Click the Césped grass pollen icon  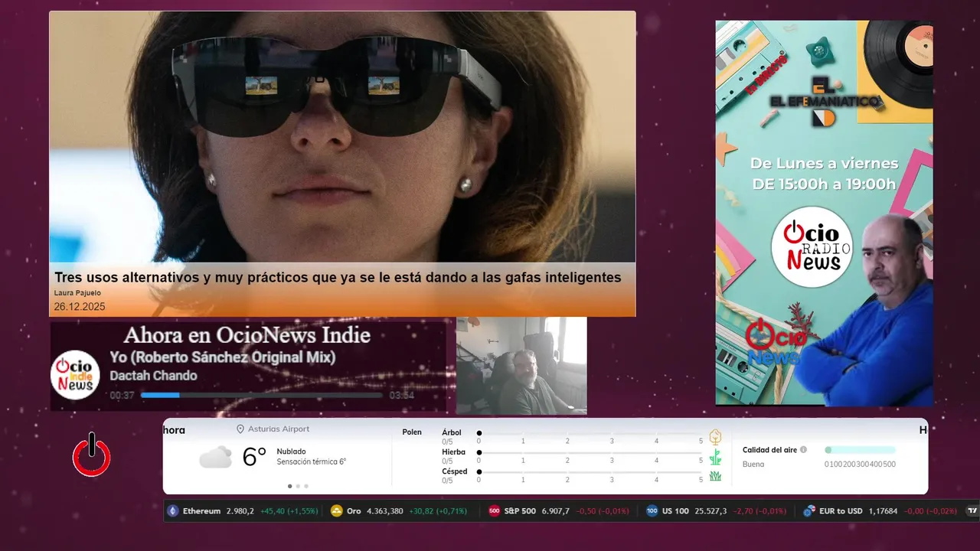715,476
